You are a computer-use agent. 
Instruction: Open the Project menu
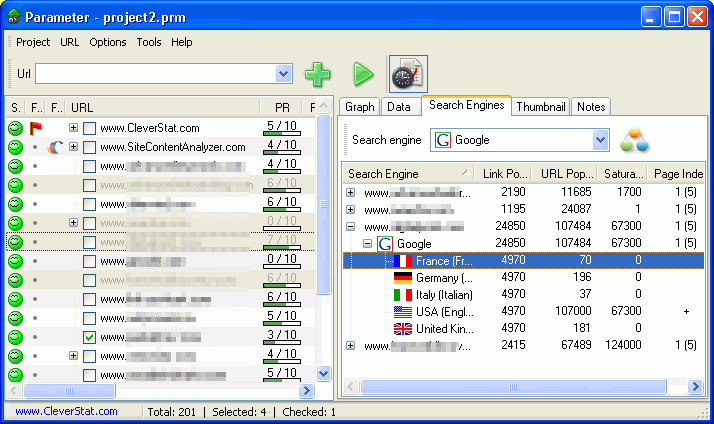click(x=33, y=42)
